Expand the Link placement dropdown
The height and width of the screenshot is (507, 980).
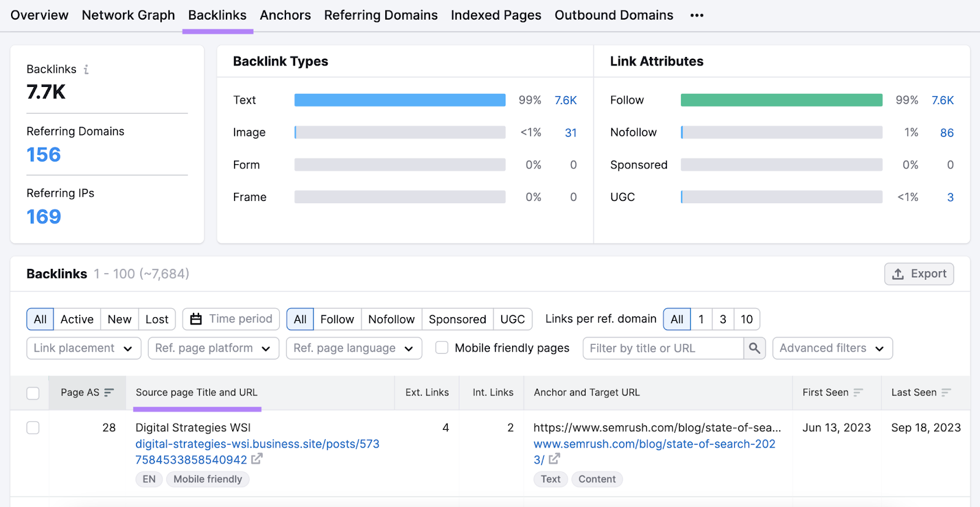pos(84,348)
